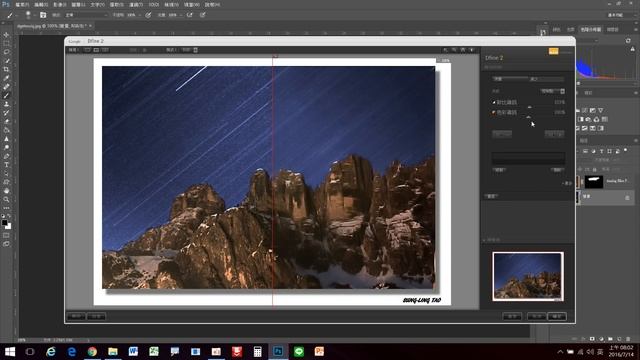Screen dimensions: 640x360
Task: Open the third menu bar item
Action: [60, 4]
